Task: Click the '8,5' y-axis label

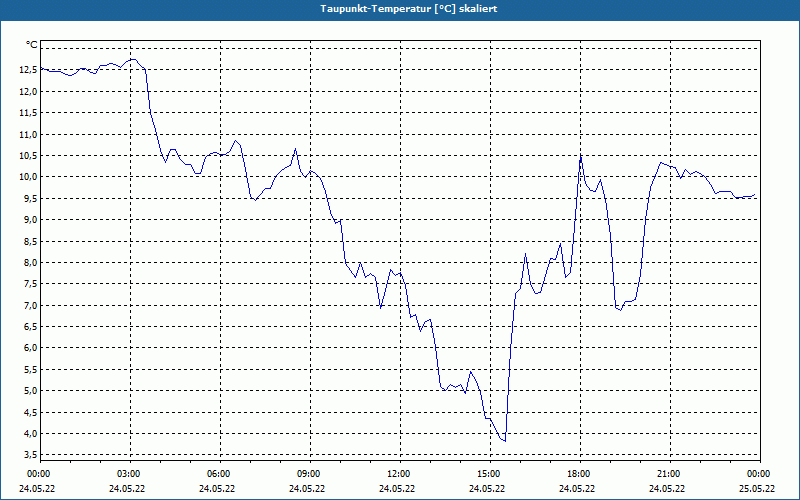Action: tap(31, 241)
